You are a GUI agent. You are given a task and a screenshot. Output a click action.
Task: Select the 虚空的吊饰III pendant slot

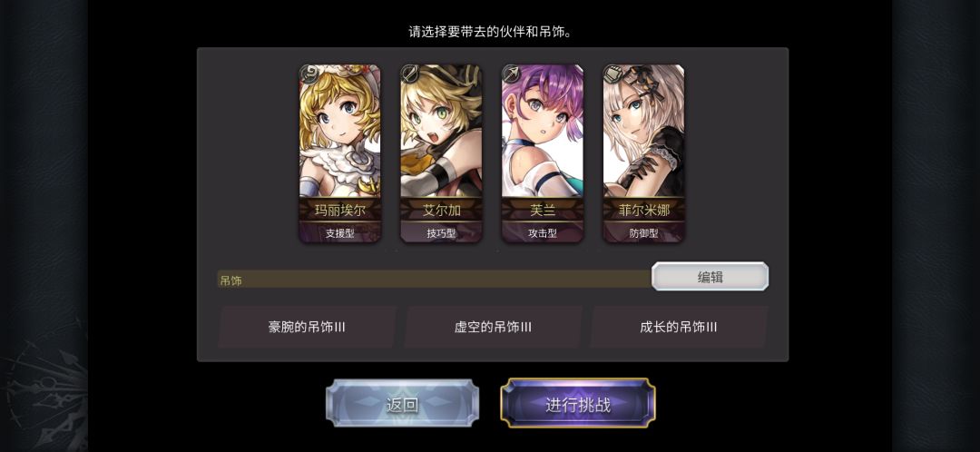[493, 327]
